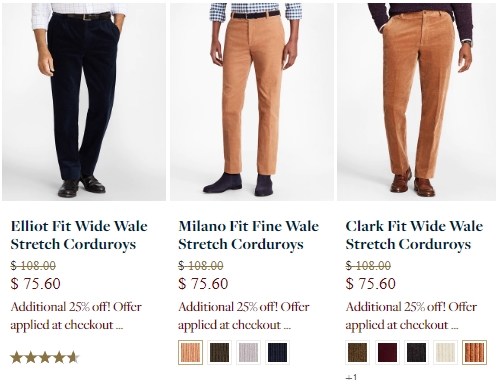View the tan Clark Fit corduroys photo

417,102
